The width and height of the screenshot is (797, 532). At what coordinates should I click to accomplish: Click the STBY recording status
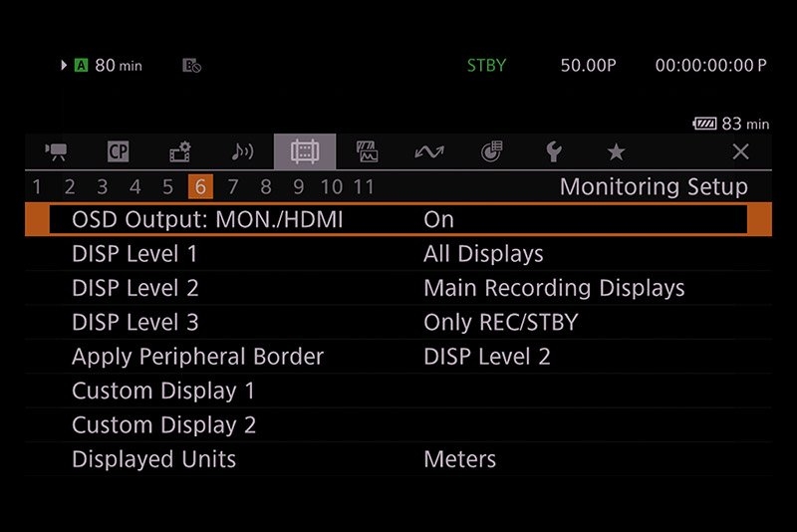click(486, 66)
